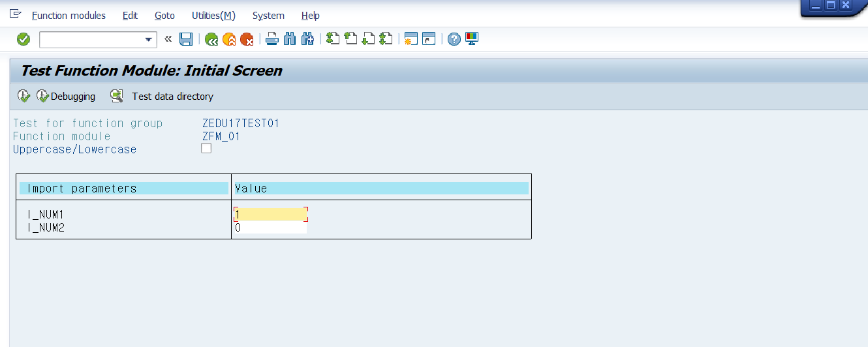Click the orange Exit icon
868x347 pixels.
pyautogui.click(x=229, y=40)
